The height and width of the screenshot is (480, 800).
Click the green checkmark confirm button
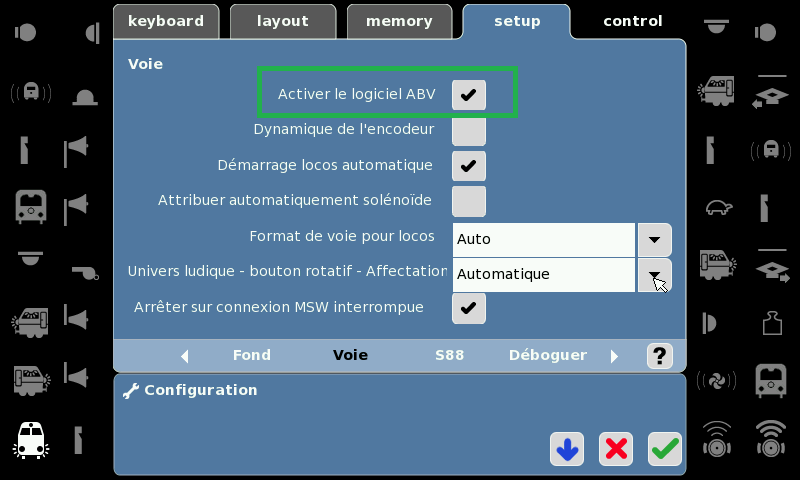tap(665, 449)
